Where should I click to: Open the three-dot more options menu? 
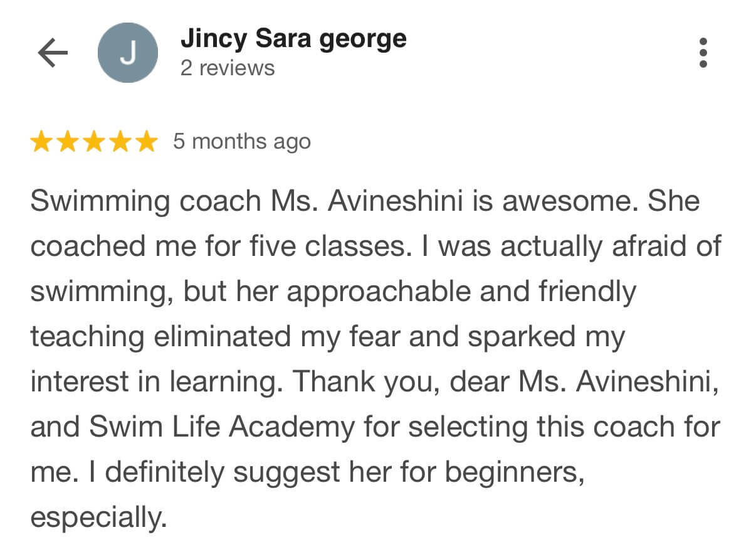point(703,53)
